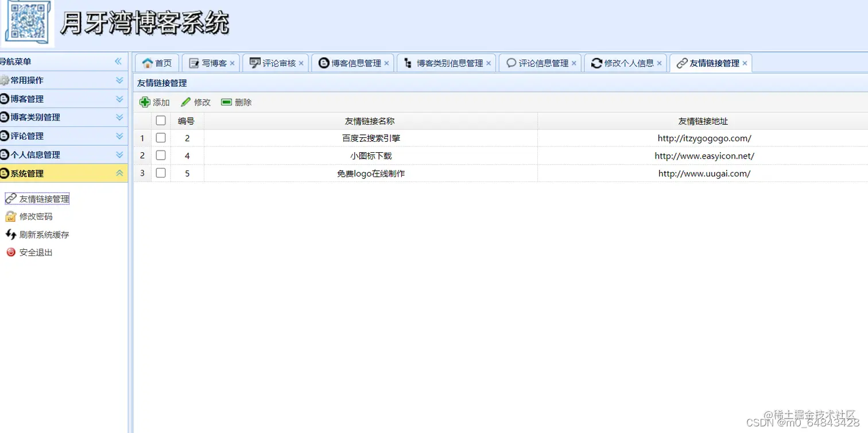Click the pencil 修改 icon
Image resolution: width=868 pixels, height=433 pixels.
[x=185, y=102]
